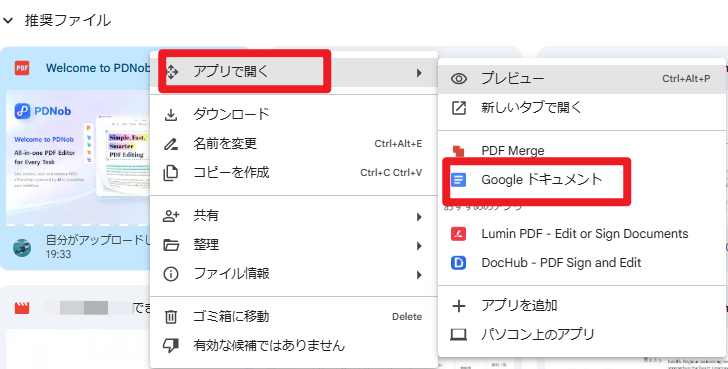This screenshot has height=369, width=728.
Task: Click the pencil rename icon
Action: click(x=171, y=144)
